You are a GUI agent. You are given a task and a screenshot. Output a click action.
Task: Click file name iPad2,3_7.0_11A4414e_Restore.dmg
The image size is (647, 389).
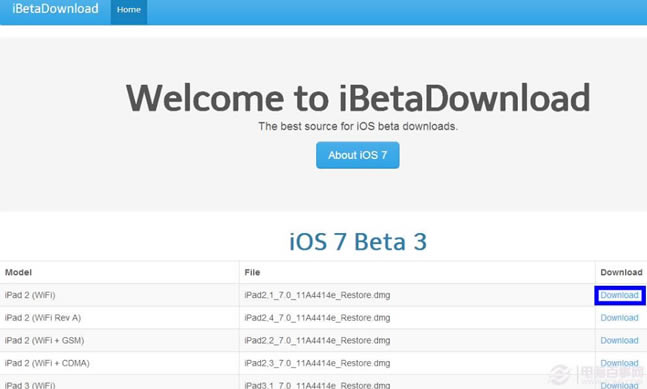317,363
